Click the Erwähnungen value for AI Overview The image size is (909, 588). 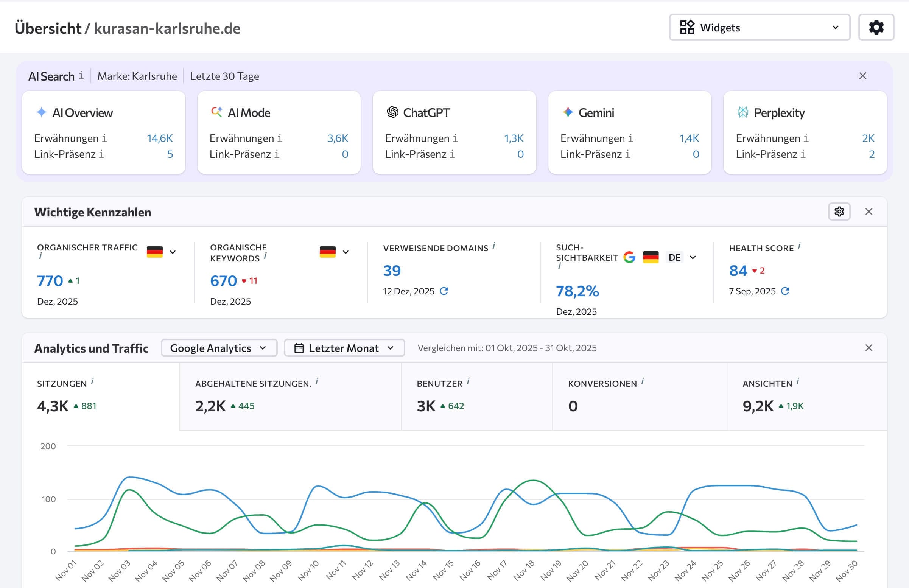(x=159, y=138)
